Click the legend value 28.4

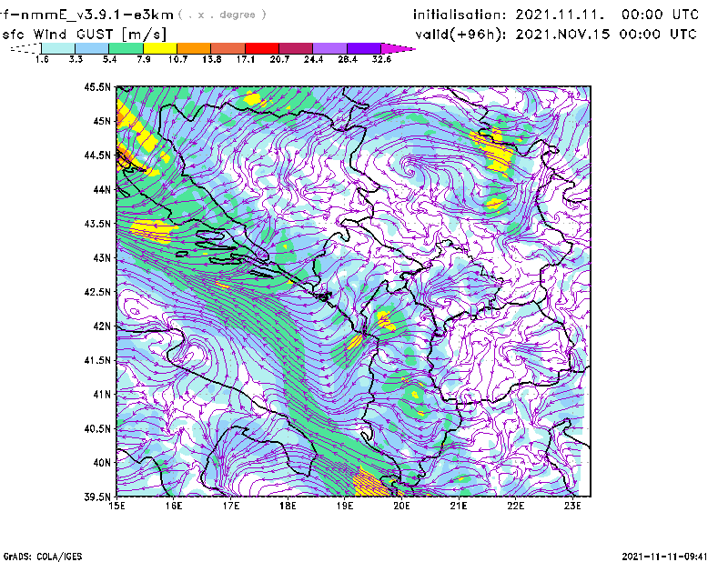[x=348, y=59]
